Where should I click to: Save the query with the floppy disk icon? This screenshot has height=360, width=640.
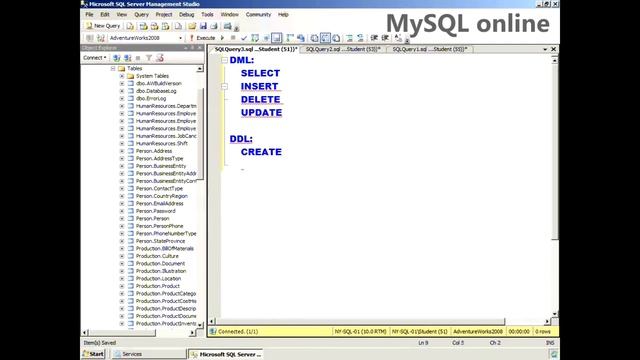click(203, 26)
